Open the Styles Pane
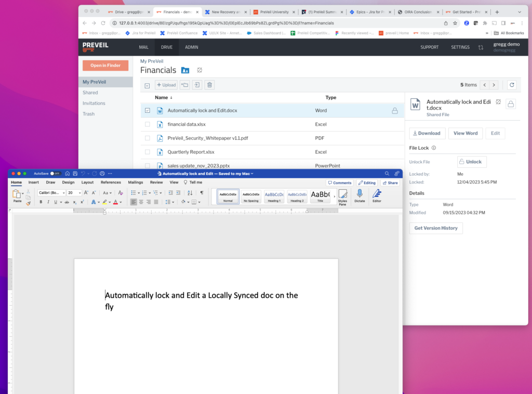 [343, 198]
